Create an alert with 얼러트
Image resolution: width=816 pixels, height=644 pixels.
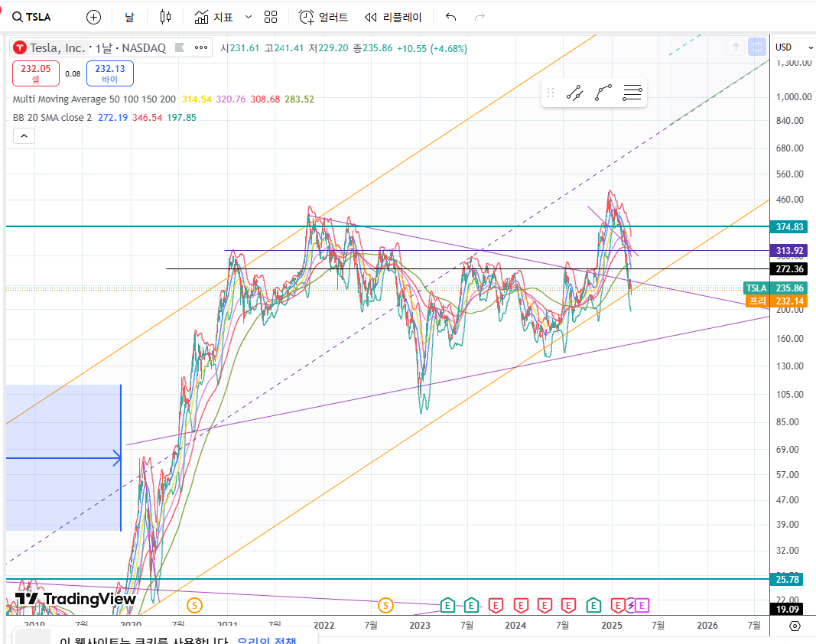(x=323, y=17)
